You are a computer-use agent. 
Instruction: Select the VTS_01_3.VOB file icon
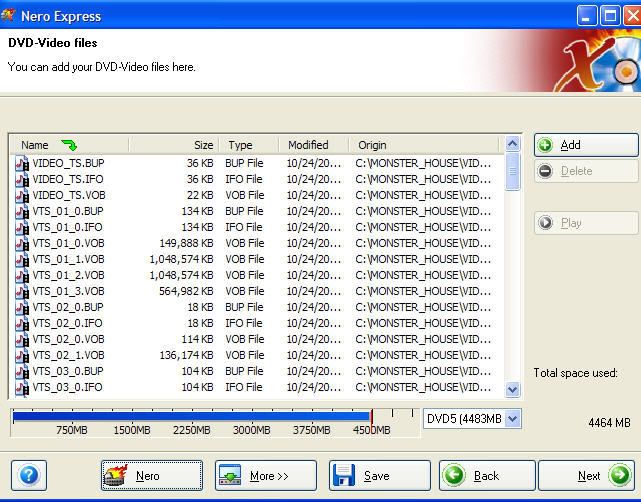pos(22,291)
